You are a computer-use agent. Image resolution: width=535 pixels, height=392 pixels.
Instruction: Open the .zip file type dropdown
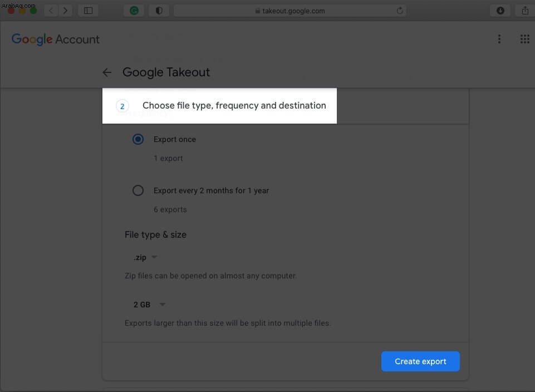click(x=145, y=257)
